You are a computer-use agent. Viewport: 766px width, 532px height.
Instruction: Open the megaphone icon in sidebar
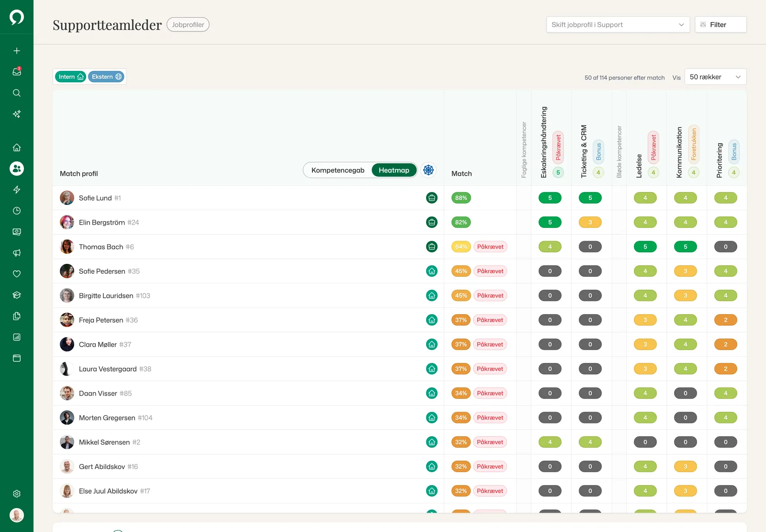click(17, 253)
